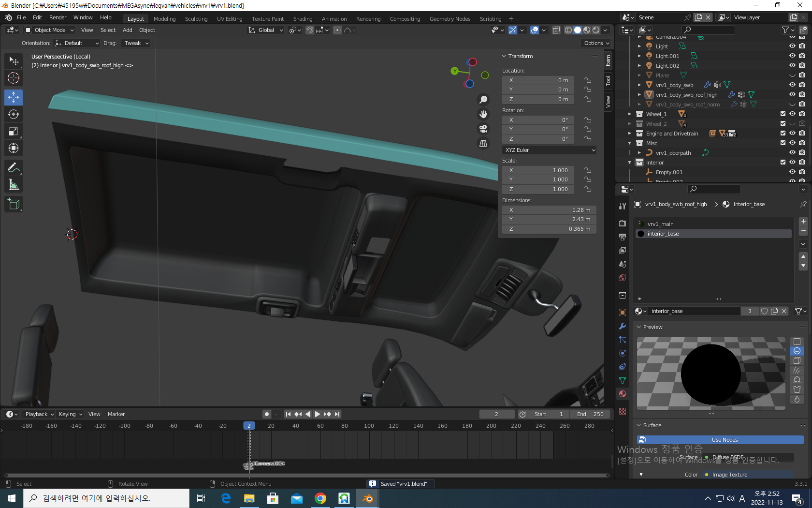Uncheck the Wheel_1 collection checkbox
The image size is (812, 508).
[x=783, y=114]
